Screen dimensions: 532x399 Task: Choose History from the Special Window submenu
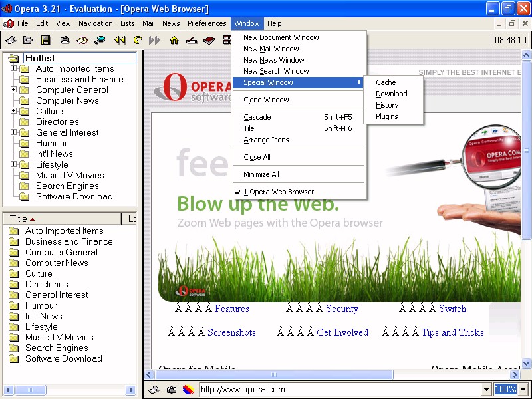click(393, 105)
